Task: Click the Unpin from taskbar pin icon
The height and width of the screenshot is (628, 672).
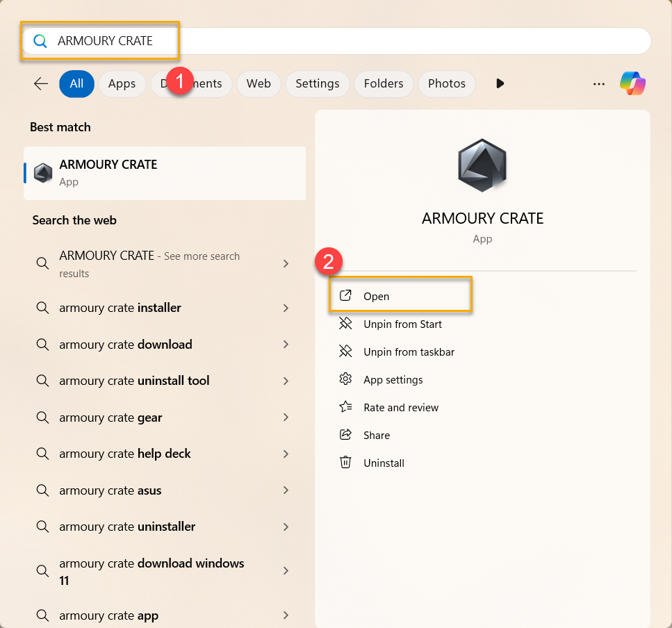Action: [x=345, y=352]
